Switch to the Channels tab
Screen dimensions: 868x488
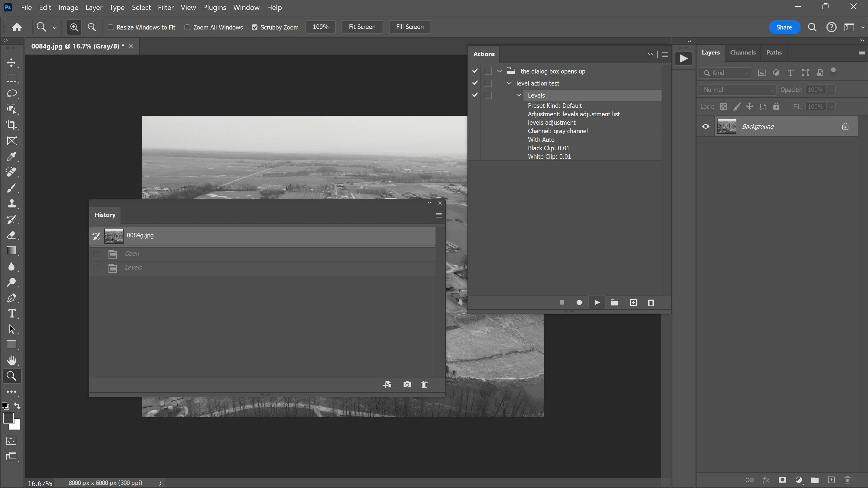pos(743,52)
